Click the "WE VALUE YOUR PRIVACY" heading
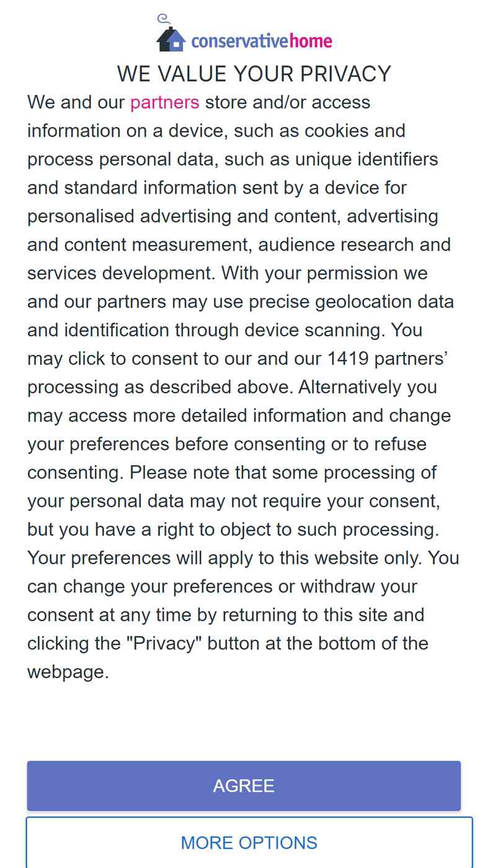This screenshot has width=488, height=868. point(254,74)
